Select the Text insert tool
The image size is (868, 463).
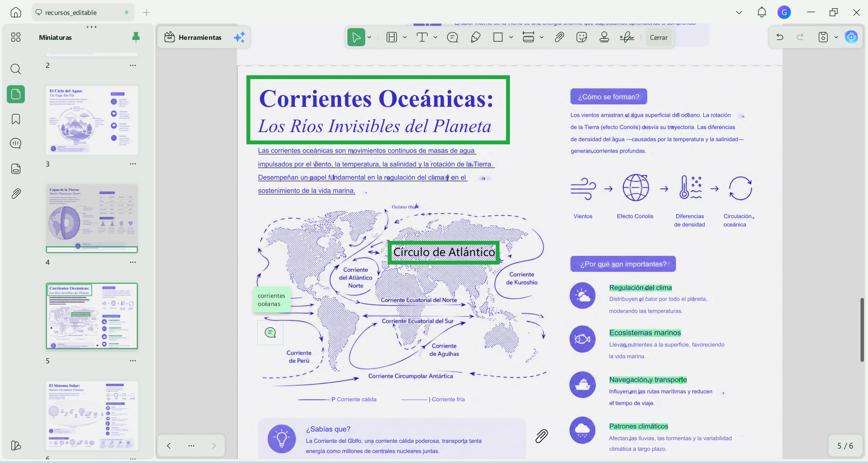tap(422, 37)
